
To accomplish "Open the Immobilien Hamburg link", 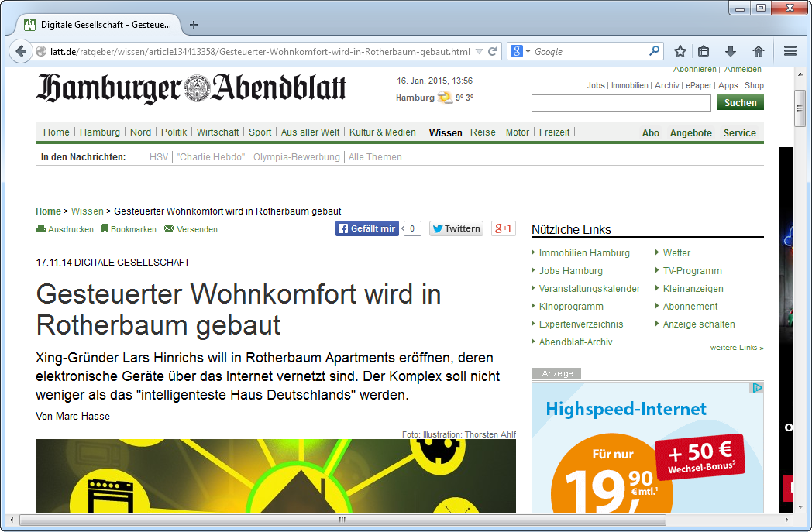I will (x=584, y=253).
